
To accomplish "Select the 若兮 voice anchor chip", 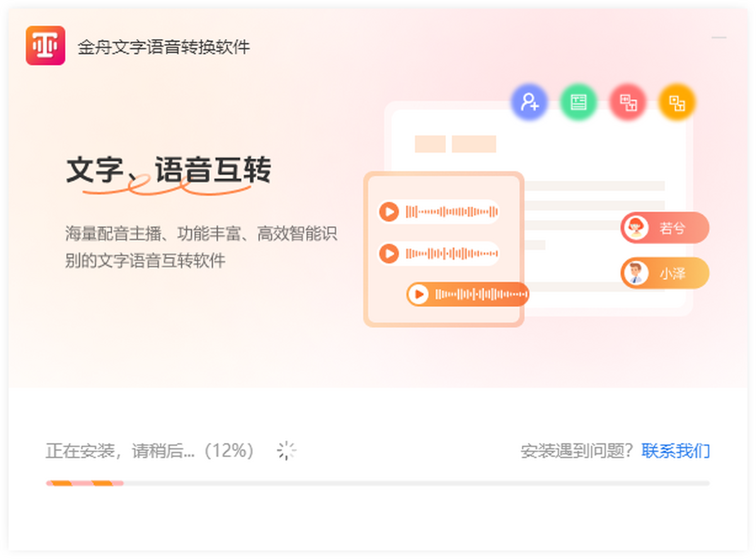I will 665,228.
